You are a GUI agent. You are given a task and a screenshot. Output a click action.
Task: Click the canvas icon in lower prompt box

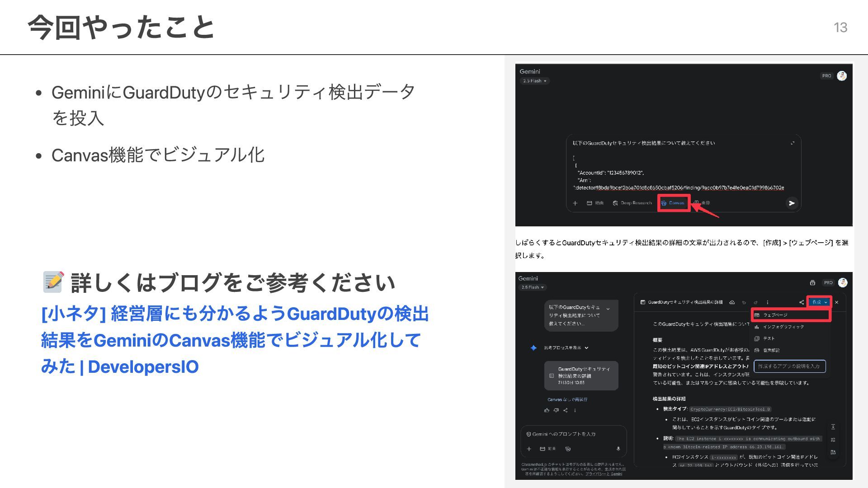pyautogui.click(x=568, y=449)
